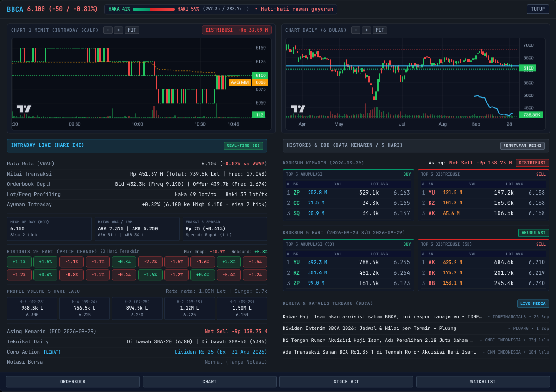
Task: Click the BBCA ticker symbol in header
Action: (x=15, y=9)
